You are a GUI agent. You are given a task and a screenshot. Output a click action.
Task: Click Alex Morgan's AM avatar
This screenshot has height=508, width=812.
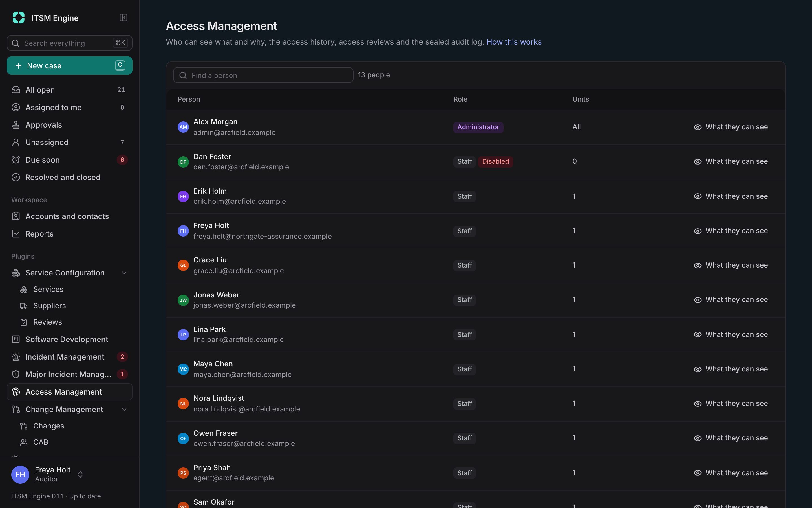tap(183, 127)
